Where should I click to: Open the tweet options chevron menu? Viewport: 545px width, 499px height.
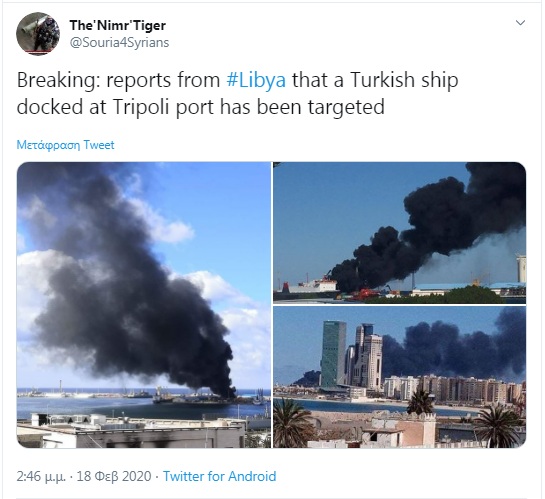[x=520, y=23]
